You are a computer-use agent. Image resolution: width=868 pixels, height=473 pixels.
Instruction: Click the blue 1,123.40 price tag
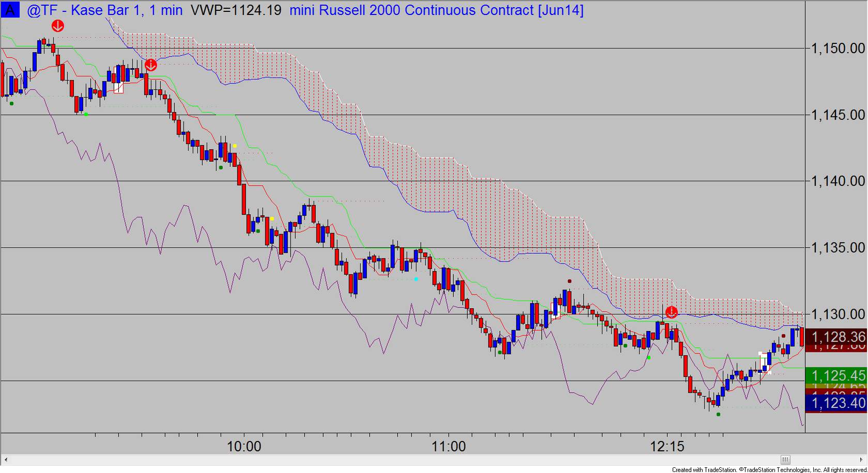(836, 403)
